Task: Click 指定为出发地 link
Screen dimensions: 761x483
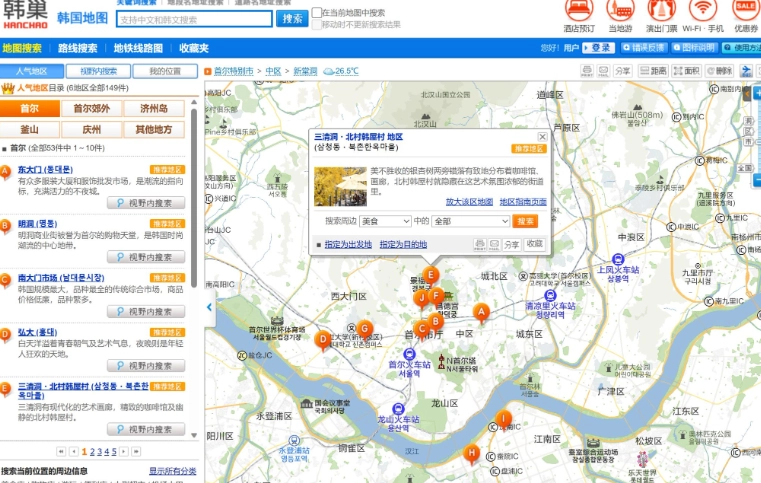Action: (348, 244)
